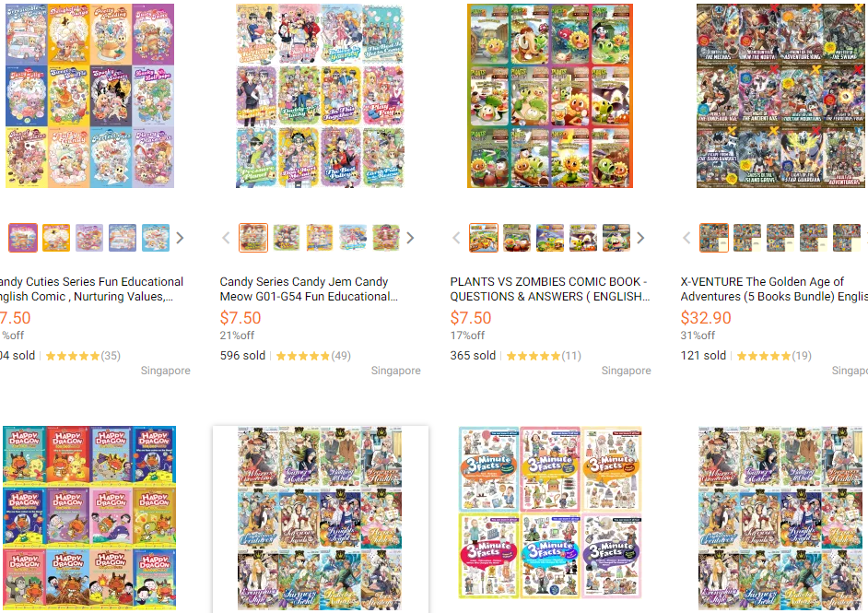868x613 pixels.
Task: Show next Plants vs Zombies thumbnails
Action: tap(640, 238)
